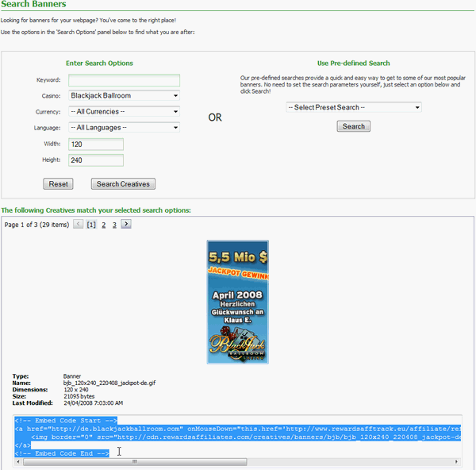Open the Select Preset Search dropdown
476x470 pixels.
click(x=354, y=107)
